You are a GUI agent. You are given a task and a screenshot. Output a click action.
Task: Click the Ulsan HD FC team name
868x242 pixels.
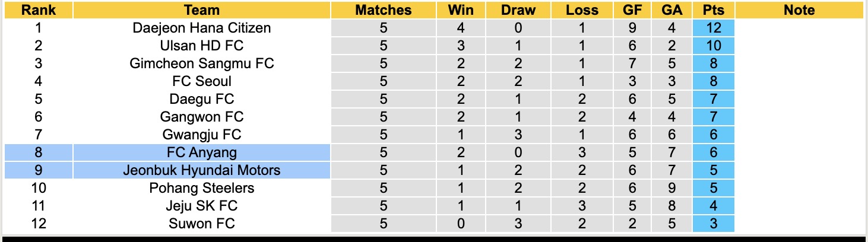coord(202,46)
